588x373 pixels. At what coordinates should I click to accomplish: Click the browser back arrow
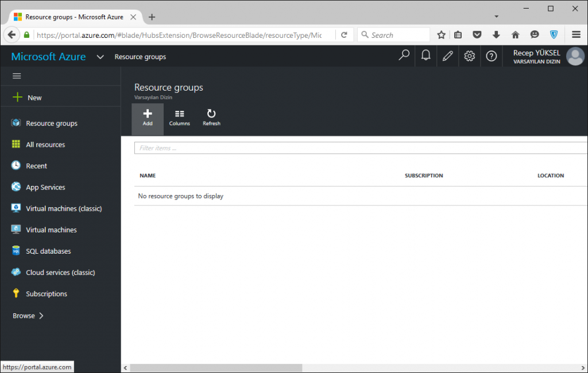coord(11,35)
